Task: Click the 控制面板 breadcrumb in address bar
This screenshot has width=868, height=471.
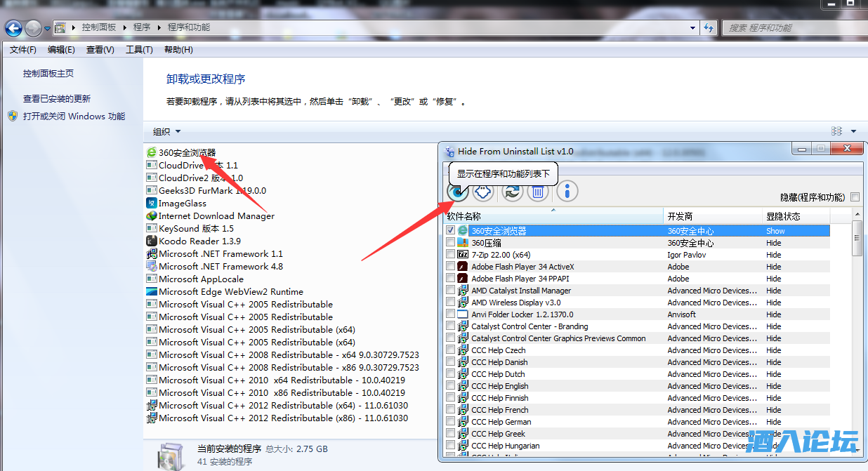Action: (x=99, y=27)
